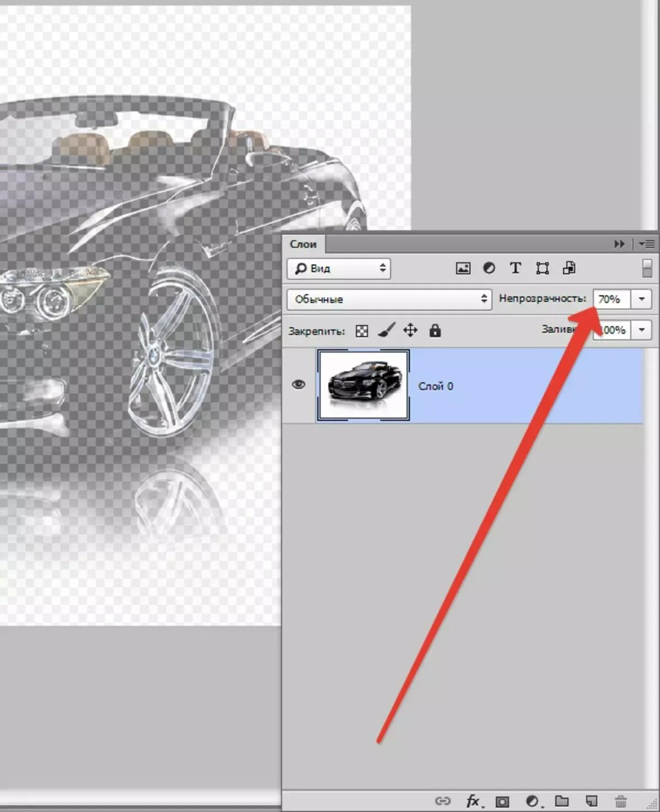Viewport: 660px width, 812px height.
Task: Link layers using chain icon
Action: [443, 801]
